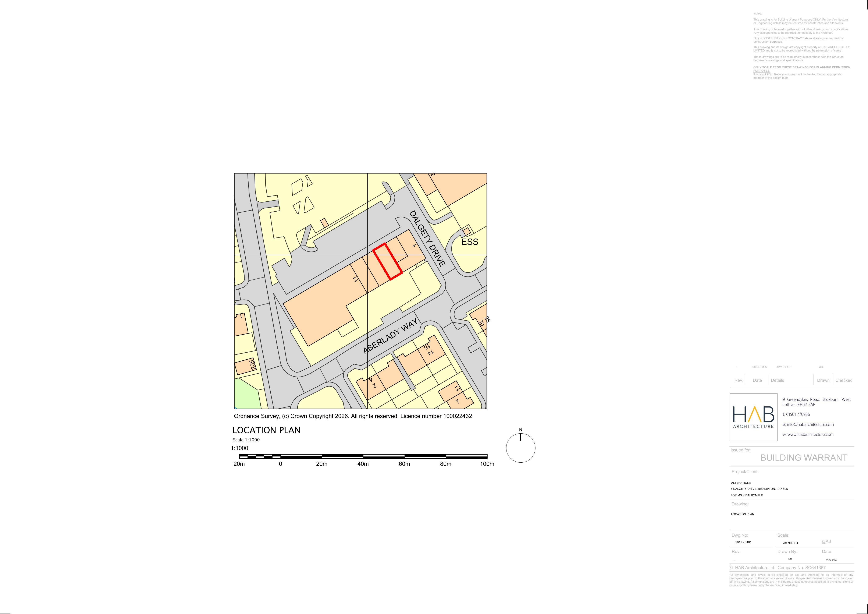The image size is (868, 614).
Task: Click the Ordnance Survey copyright line
Action: tap(353, 416)
